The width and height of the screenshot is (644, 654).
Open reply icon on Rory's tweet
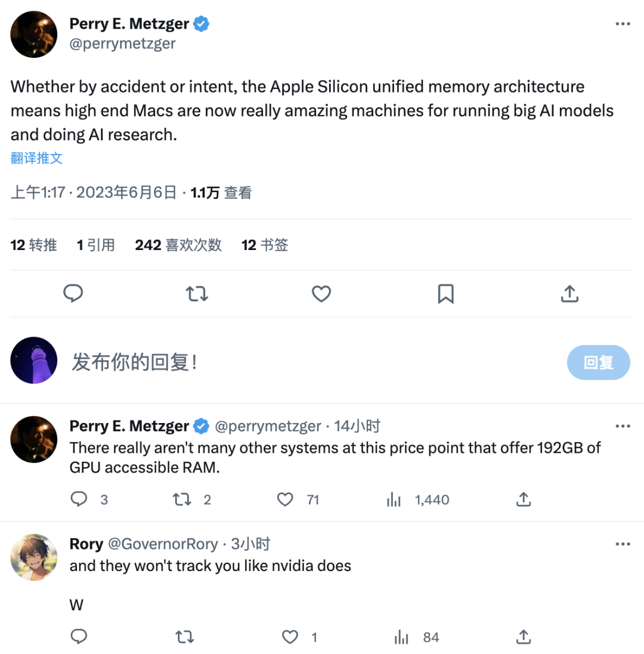(x=79, y=637)
